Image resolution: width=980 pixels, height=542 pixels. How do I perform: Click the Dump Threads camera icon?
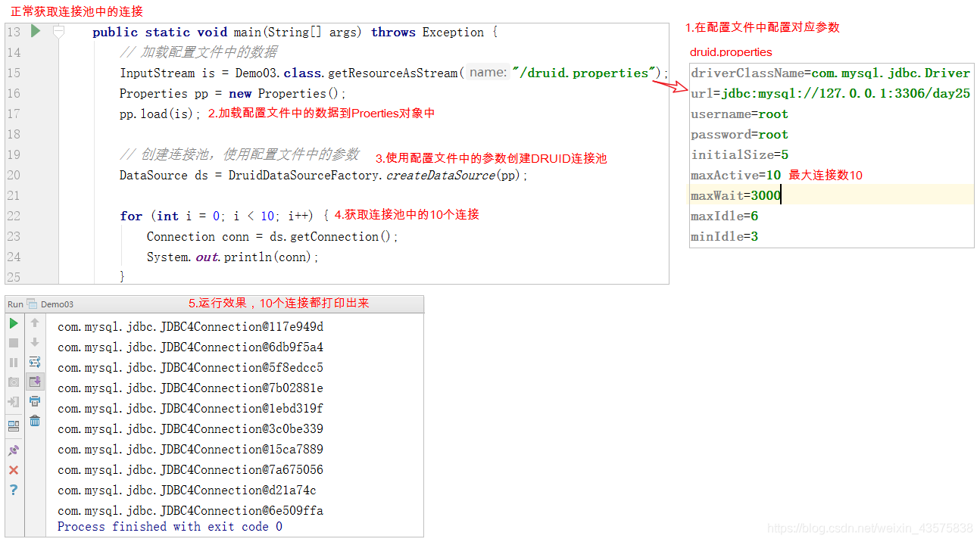pos(14,382)
